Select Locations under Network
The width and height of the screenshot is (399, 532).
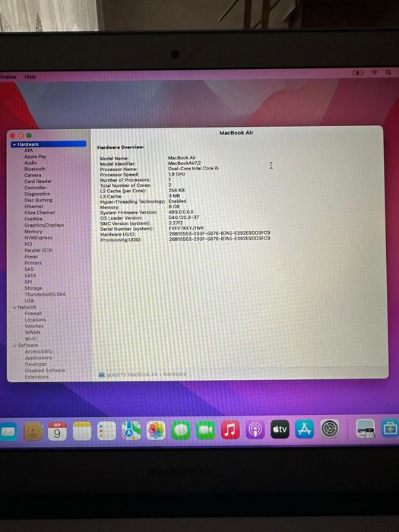[35, 320]
